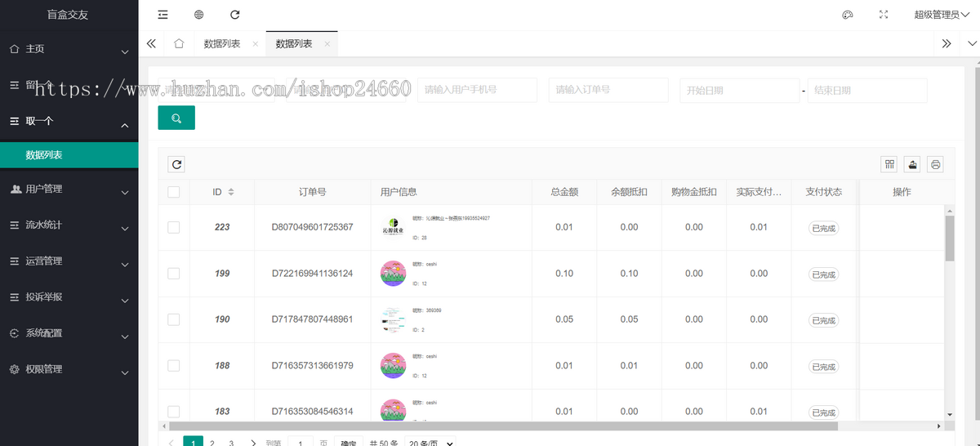
Task: Check the row checkbox for ID 223
Action: click(173, 227)
